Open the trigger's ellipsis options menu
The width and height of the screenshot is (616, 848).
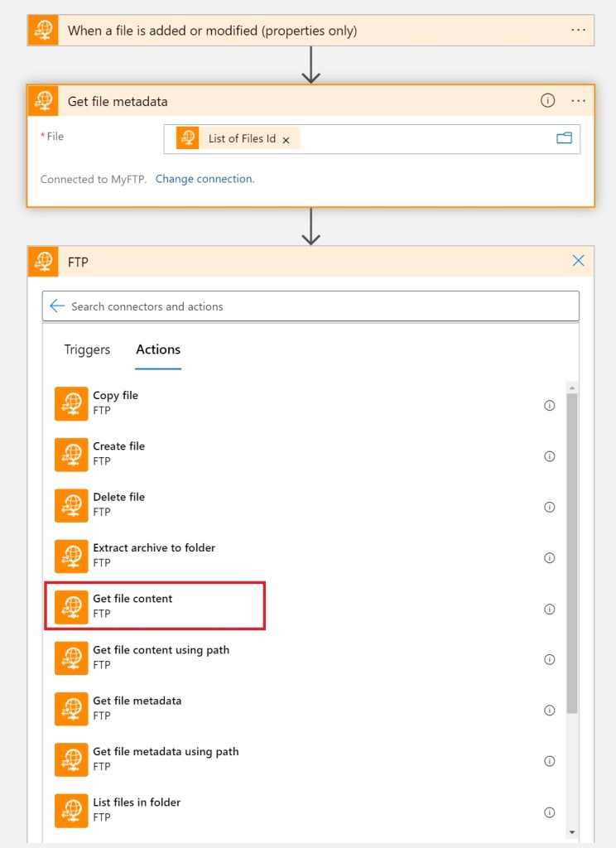tap(578, 30)
